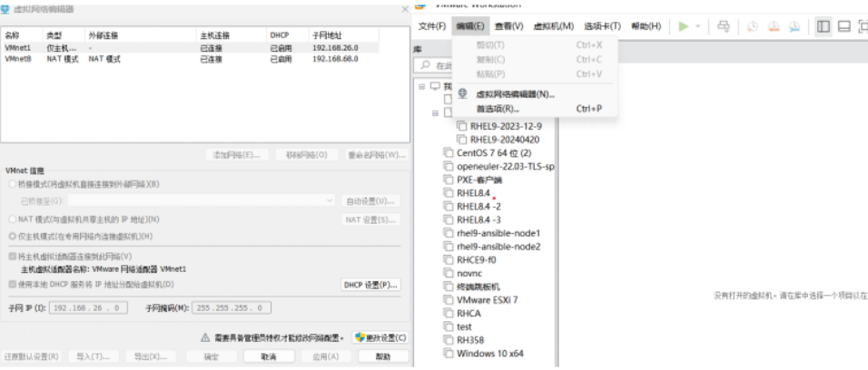Toggle the show library sidebar icon

[824, 26]
